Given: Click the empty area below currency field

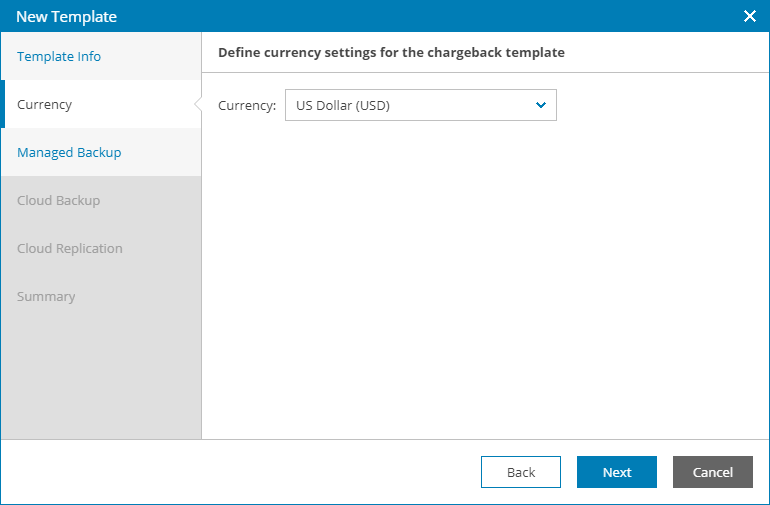Looking at the screenshot, I should pos(480,280).
